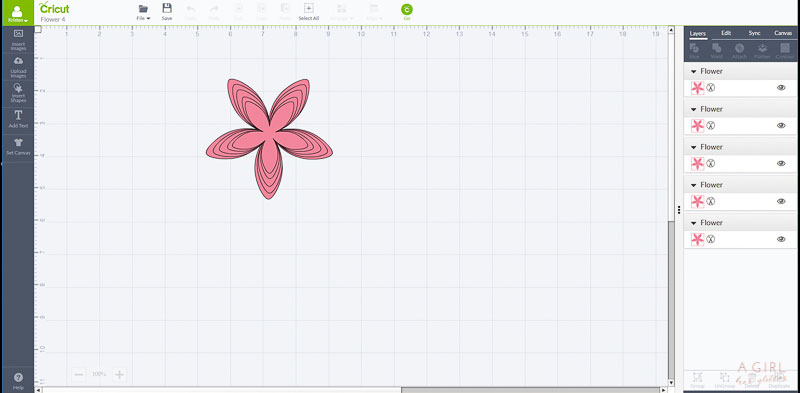Click scissors cut icon on fourth Flower layer
This screenshot has width=800, height=393.
click(x=711, y=201)
